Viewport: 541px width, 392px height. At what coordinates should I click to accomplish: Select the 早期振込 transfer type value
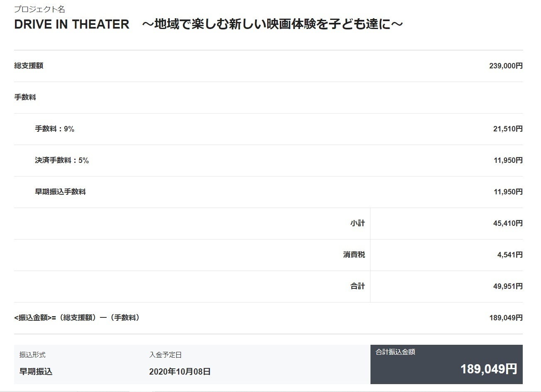click(x=36, y=371)
